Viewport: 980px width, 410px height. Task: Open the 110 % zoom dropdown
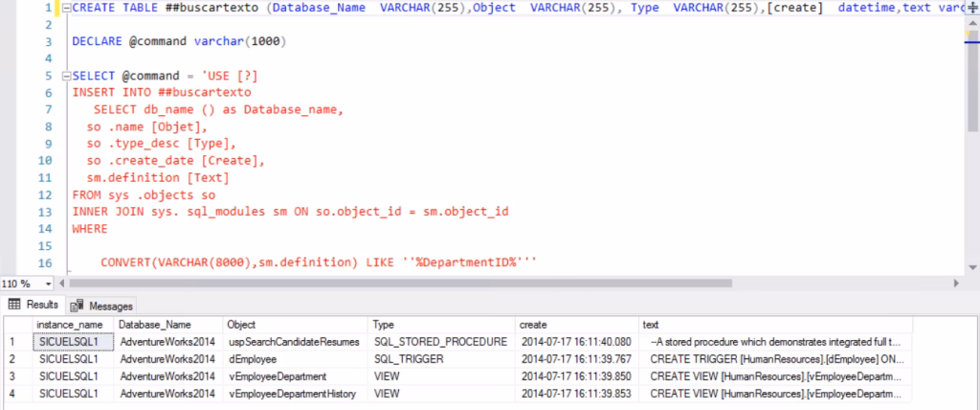pyautogui.click(x=49, y=284)
